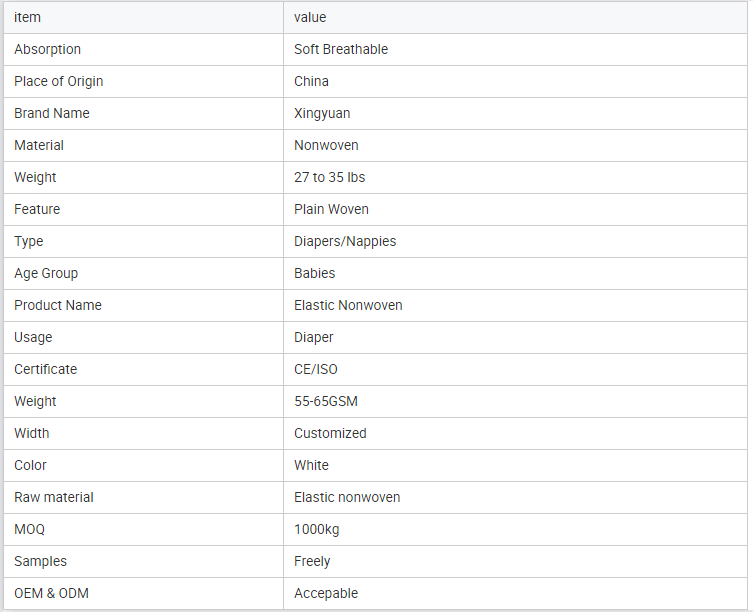753x612 pixels.
Task: Click the "item" column header cell
Action: click(28, 17)
